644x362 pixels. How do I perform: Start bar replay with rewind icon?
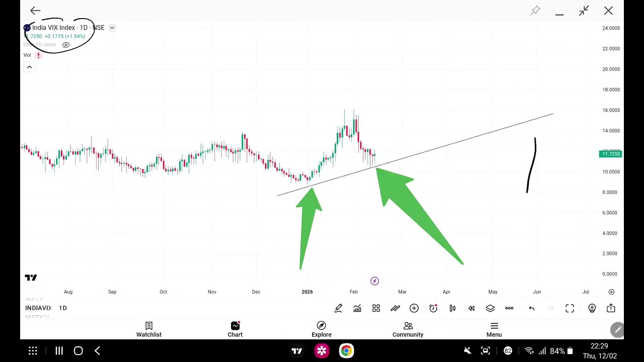point(471,308)
